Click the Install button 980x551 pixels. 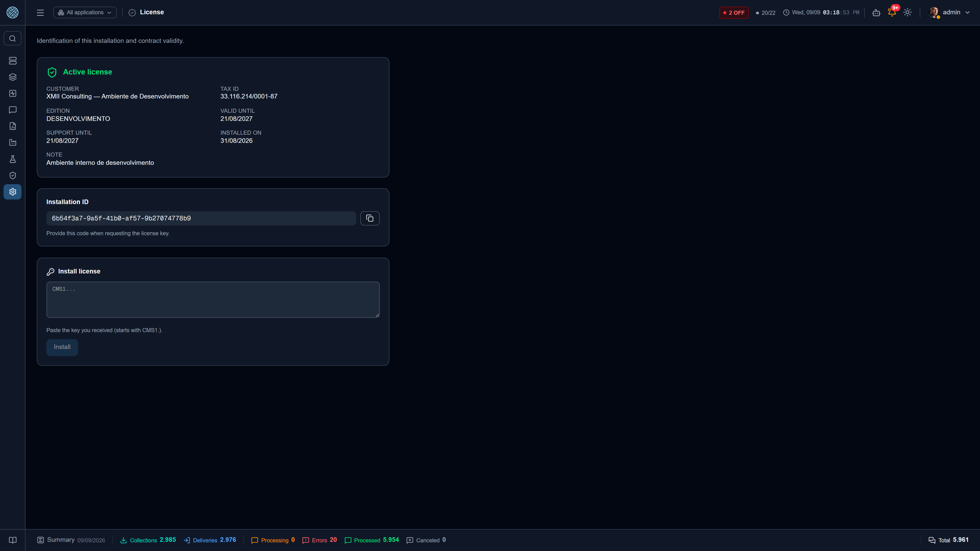tap(62, 347)
